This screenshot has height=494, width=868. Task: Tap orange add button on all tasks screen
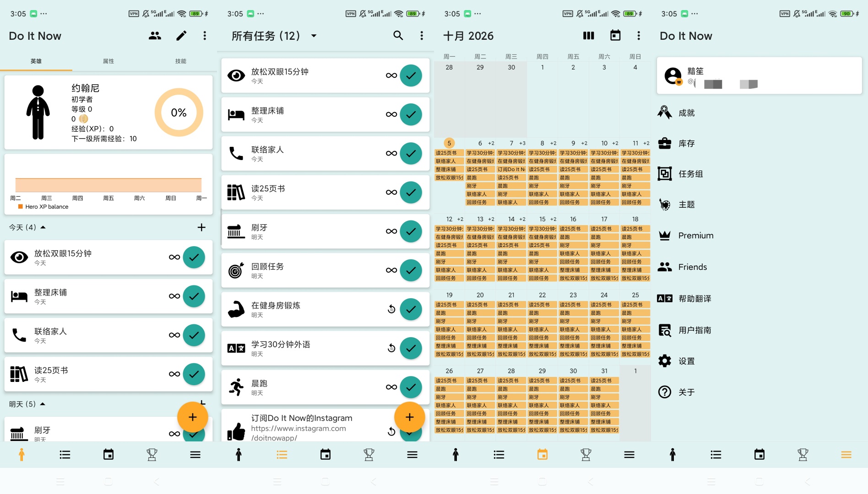point(410,417)
